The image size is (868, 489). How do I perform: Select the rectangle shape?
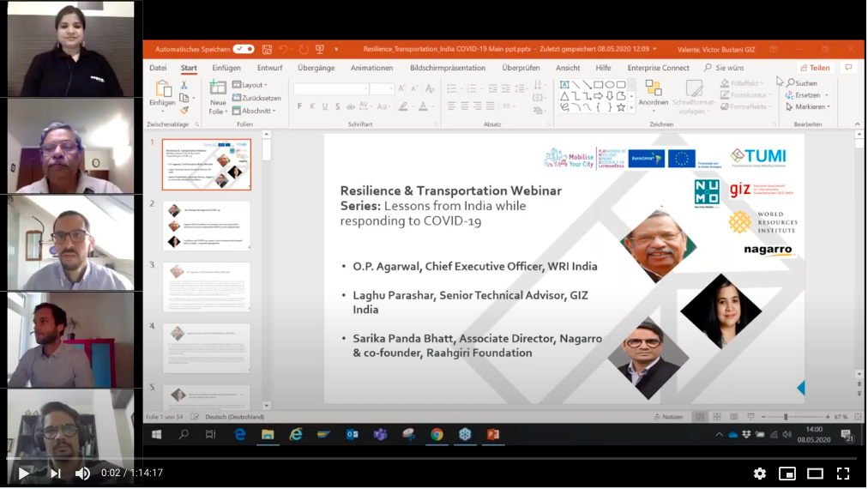[x=599, y=85]
